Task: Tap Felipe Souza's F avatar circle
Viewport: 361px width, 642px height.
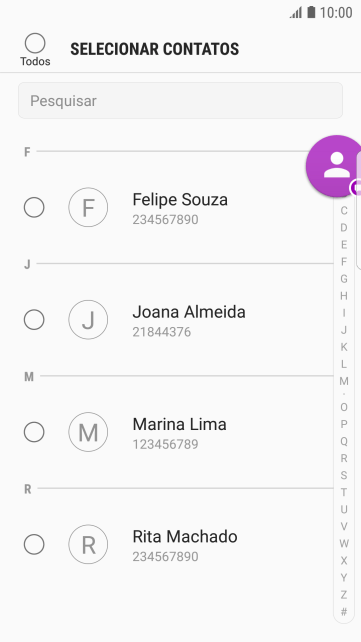Action: [88, 207]
